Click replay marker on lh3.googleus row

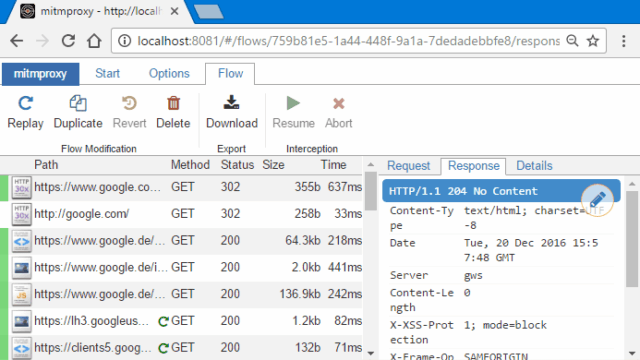click(x=163, y=322)
